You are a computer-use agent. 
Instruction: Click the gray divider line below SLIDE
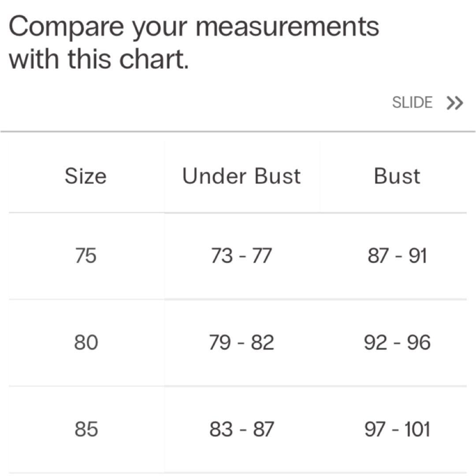click(238, 131)
